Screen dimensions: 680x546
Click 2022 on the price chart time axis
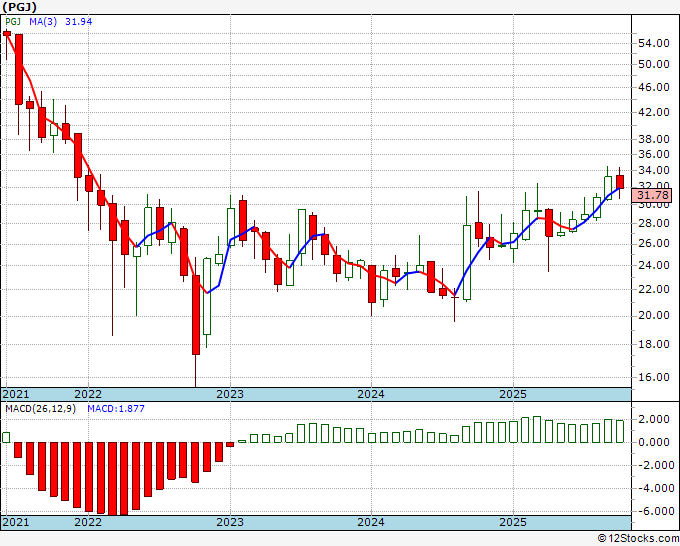[88, 394]
